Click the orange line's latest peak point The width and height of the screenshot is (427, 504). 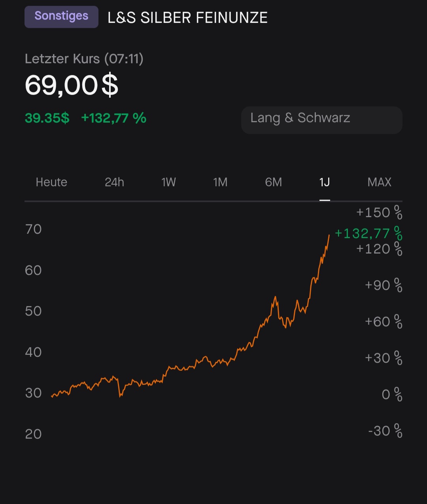click(329, 235)
